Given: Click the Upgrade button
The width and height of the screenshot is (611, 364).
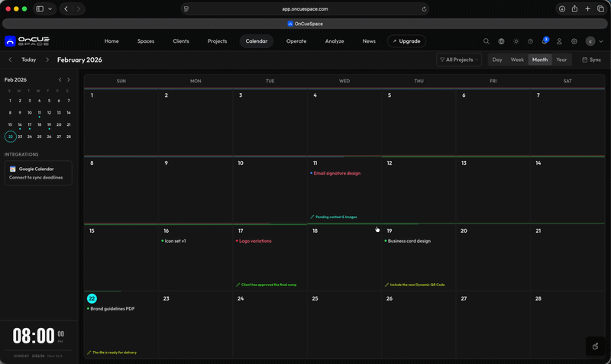Looking at the screenshot, I should pos(406,41).
